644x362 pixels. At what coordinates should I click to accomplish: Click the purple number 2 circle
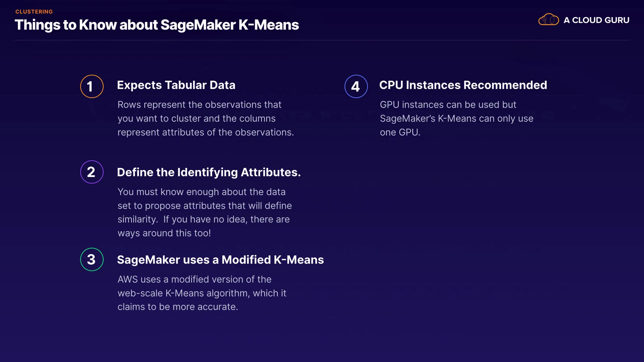pyautogui.click(x=92, y=172)
